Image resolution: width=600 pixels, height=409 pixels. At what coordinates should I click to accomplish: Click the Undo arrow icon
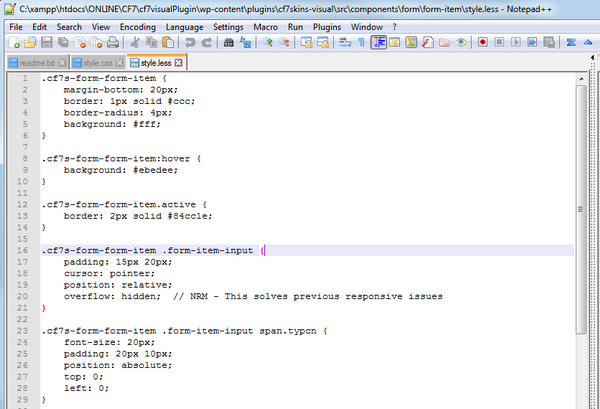click(x=189, y=43)
